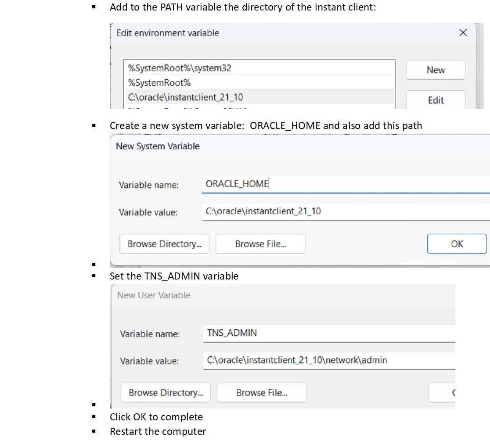Click the New User Variable dialog title

tap(153, 295)
